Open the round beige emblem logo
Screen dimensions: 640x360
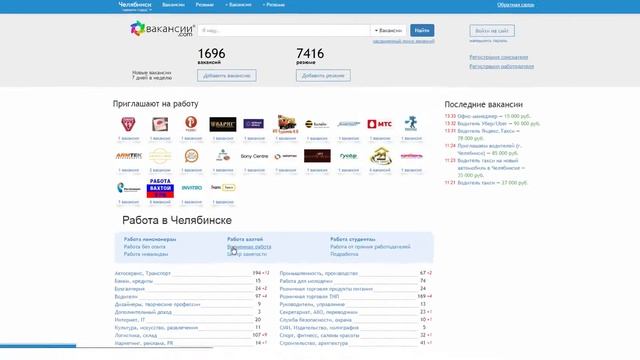coord(160,156)
